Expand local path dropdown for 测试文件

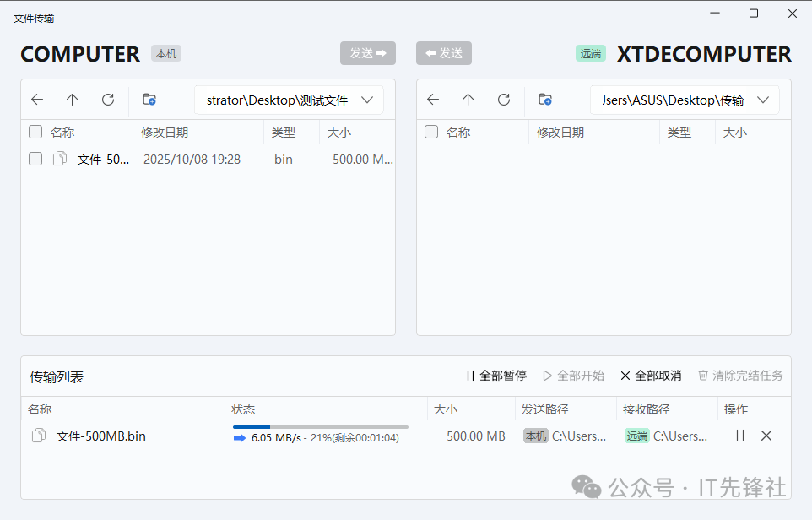367,100
